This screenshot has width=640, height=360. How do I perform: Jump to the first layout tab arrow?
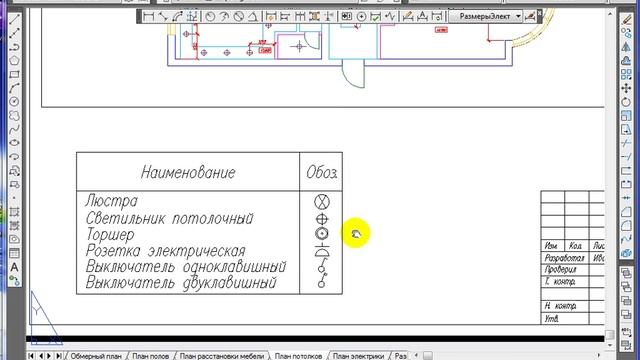[32, 356]
